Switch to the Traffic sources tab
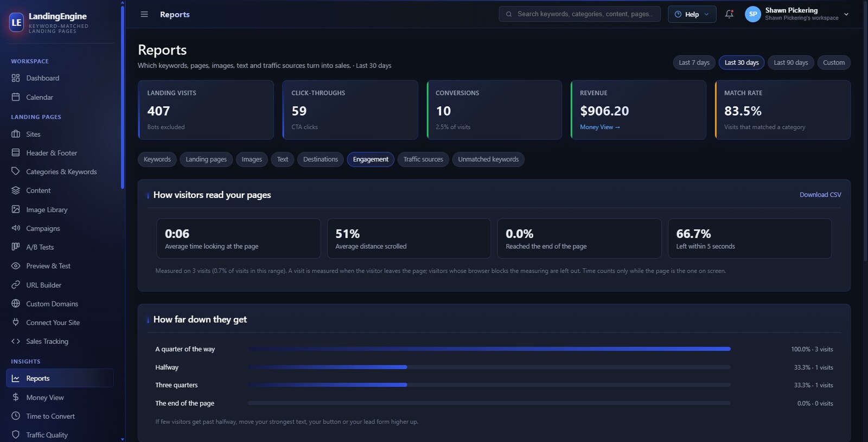868x442 pixels. pyautogui.click(x=423, y=159)
